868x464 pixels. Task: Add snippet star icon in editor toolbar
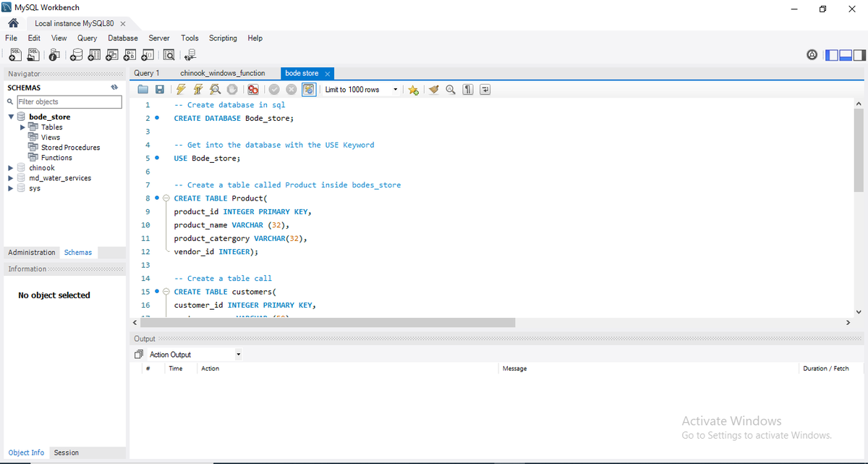point(413,90)
